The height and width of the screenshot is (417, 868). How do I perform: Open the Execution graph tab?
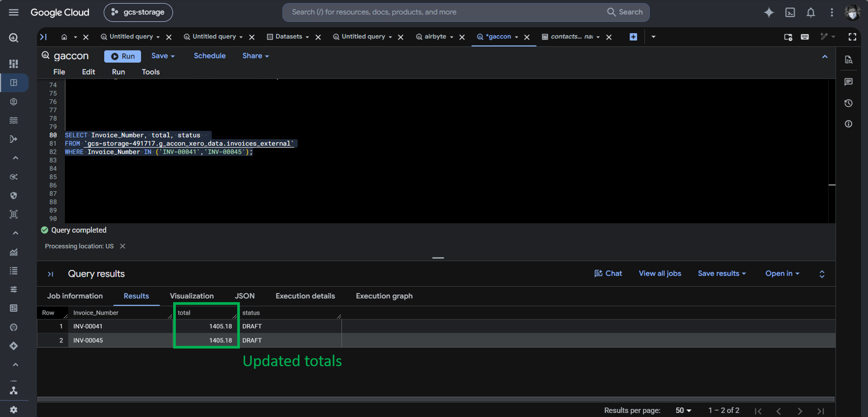384,296
